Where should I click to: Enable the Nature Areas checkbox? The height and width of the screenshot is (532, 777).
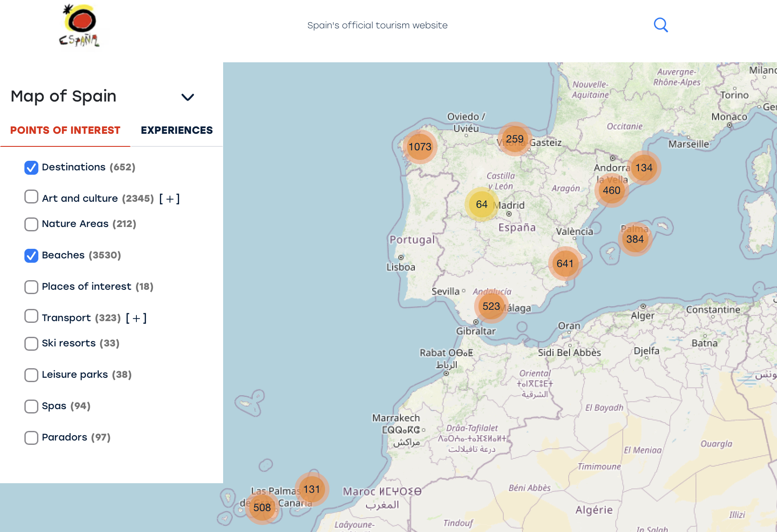click(31, 224)
